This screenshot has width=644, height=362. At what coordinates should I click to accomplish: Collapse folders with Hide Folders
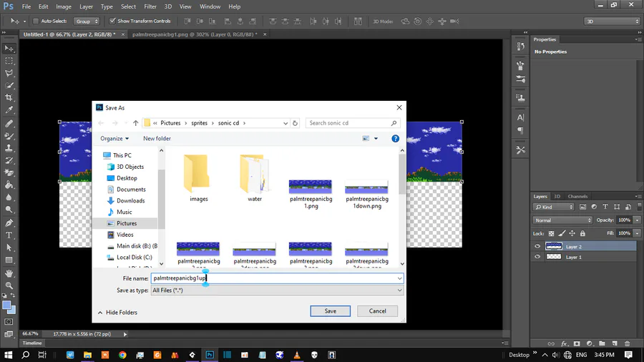[117, 313]
